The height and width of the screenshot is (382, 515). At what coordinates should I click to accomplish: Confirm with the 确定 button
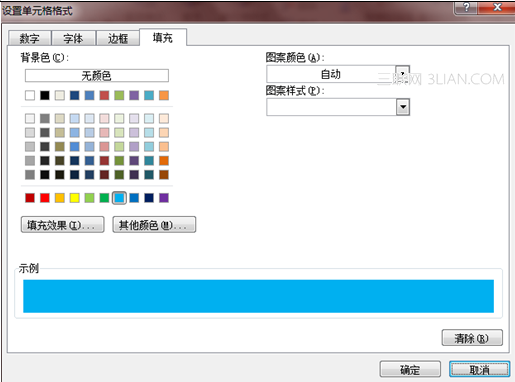pos(410,369)
